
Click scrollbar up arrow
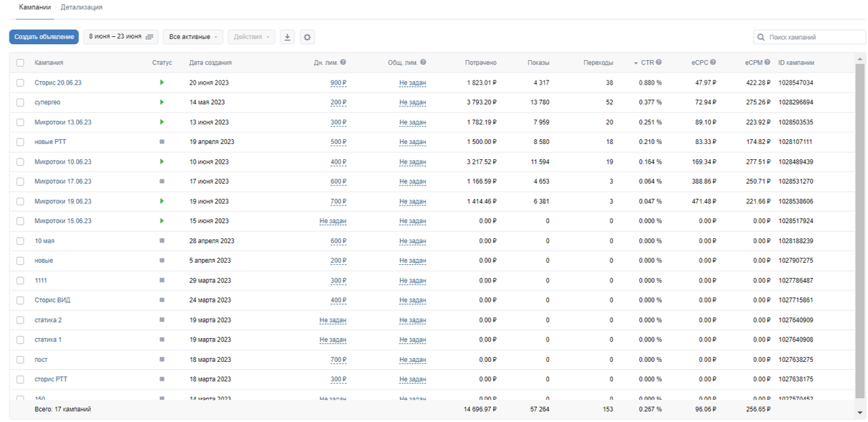[x=860, y=58]
